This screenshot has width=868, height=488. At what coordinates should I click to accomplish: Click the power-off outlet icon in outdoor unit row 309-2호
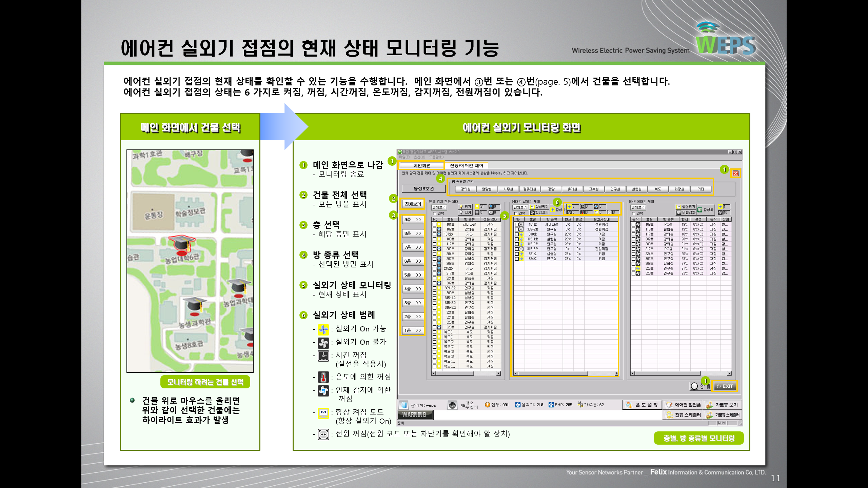click(521, 229)
